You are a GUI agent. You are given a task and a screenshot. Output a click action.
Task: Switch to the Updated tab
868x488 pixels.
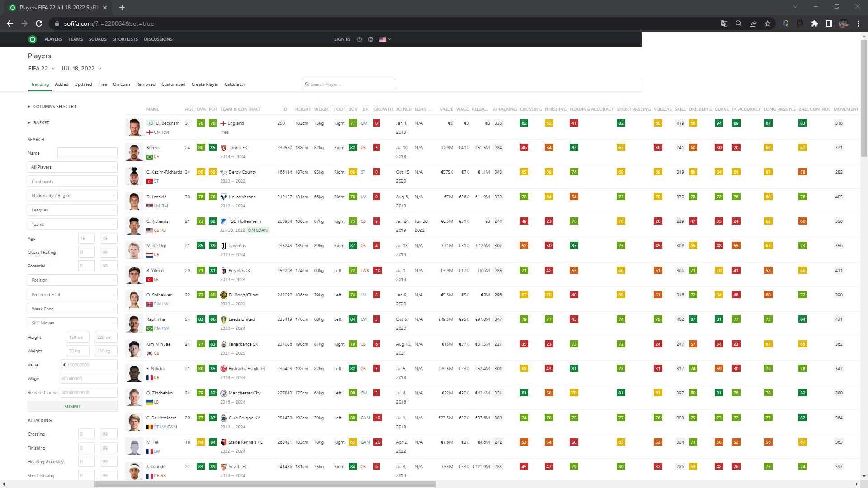pos(83,84)
